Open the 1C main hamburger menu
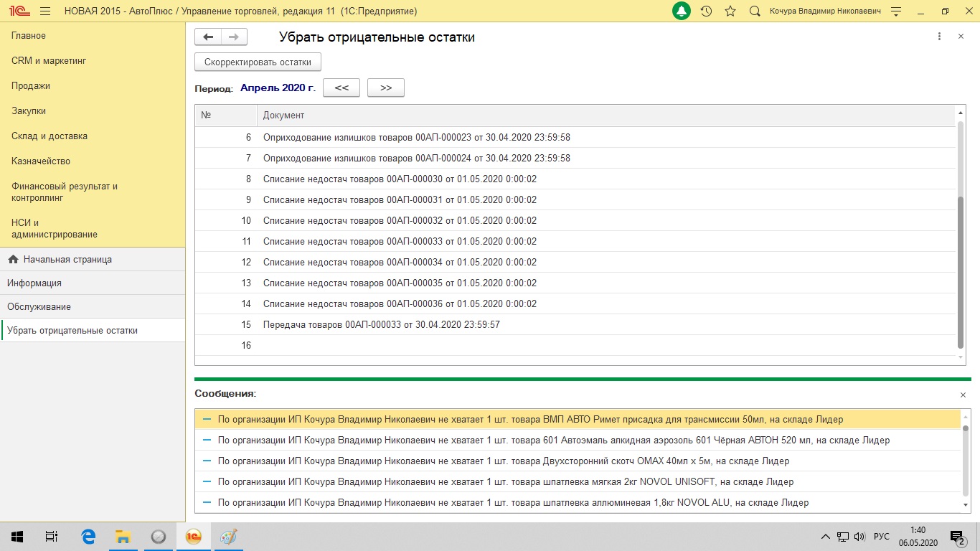 pos(45,11)
